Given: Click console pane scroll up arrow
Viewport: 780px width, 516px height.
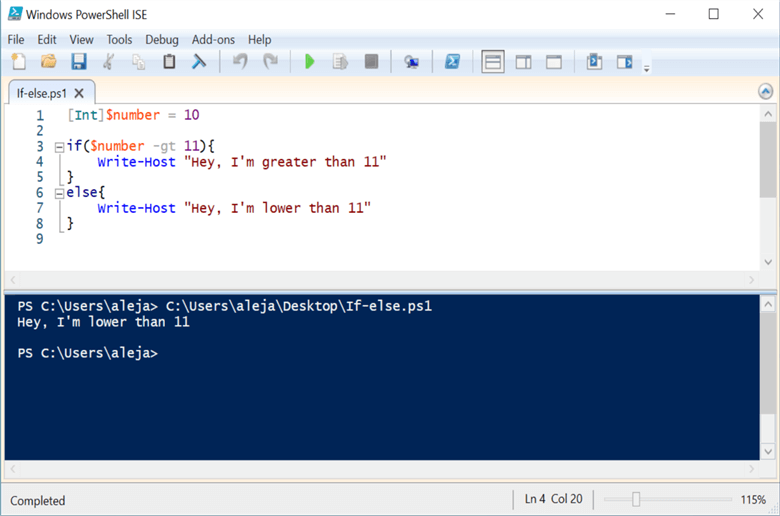Looking at the screenshot, I should coord(768,304).
